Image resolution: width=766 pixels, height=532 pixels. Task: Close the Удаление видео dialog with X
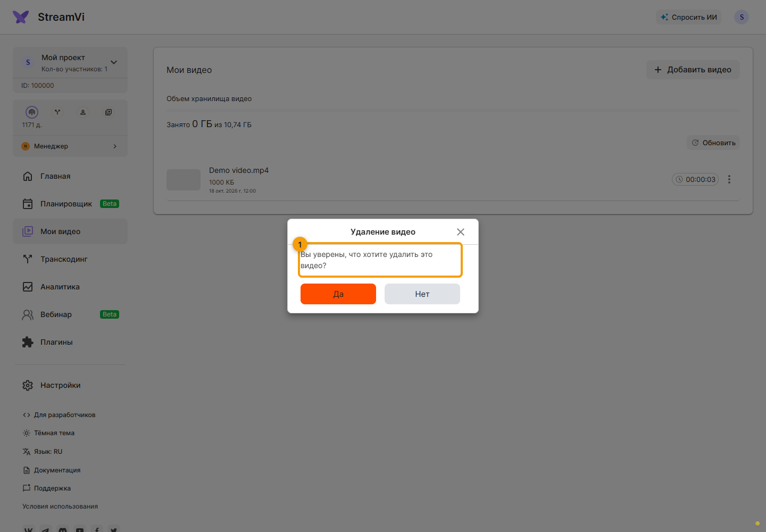461,232
